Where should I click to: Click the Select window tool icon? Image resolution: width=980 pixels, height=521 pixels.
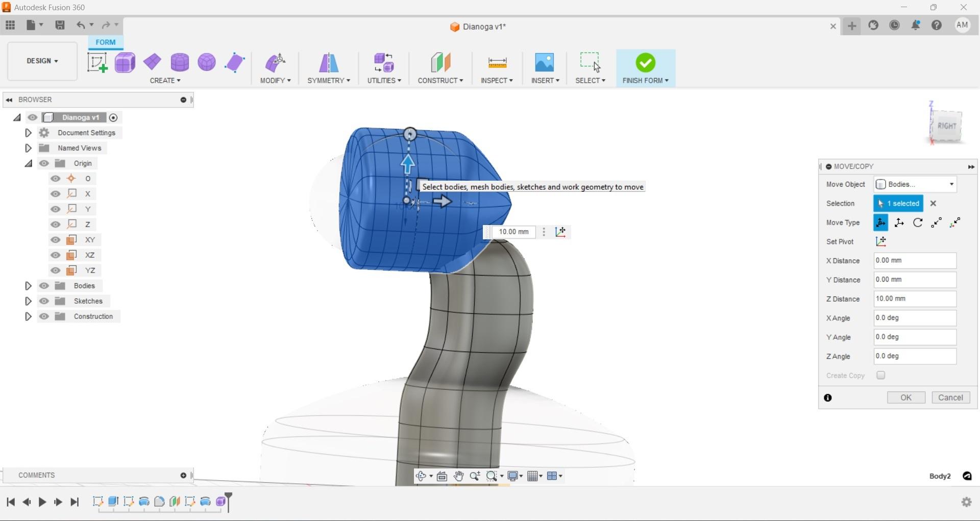click(x=590, y=63)
